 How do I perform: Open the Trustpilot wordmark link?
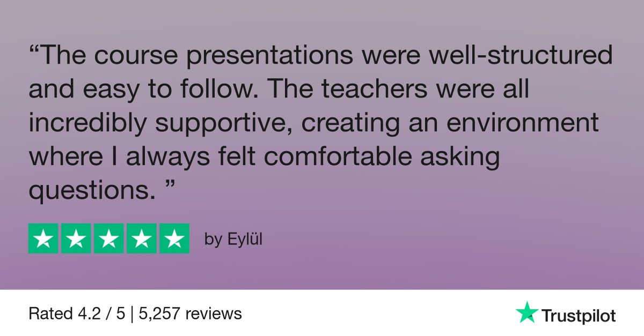[578, 315]
